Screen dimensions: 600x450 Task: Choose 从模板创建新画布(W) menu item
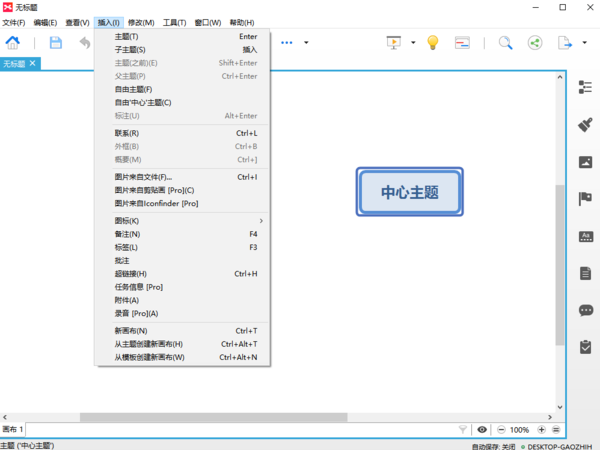coord(182,357)
